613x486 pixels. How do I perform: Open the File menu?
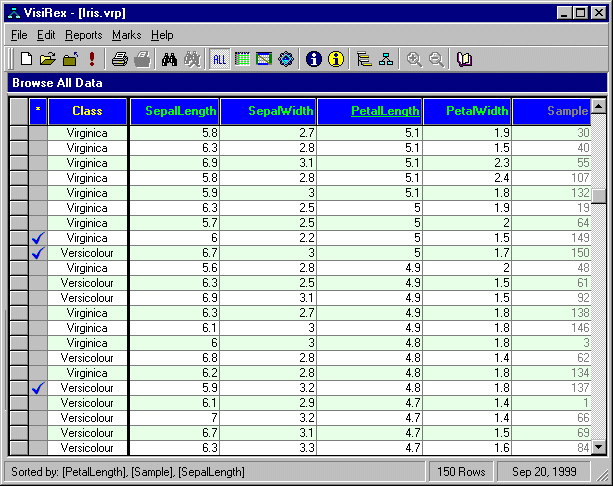(19, 35)
